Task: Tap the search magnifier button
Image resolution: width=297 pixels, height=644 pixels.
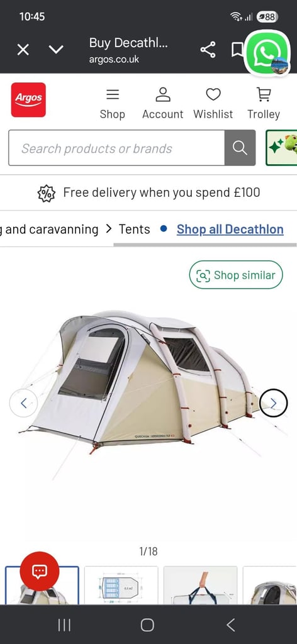Action: coord(240,148)
